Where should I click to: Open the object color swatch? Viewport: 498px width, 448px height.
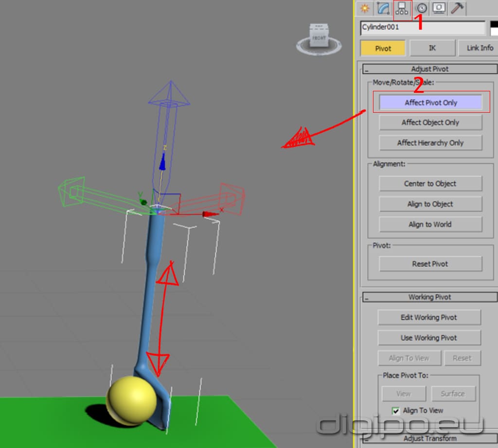(494, 28)
